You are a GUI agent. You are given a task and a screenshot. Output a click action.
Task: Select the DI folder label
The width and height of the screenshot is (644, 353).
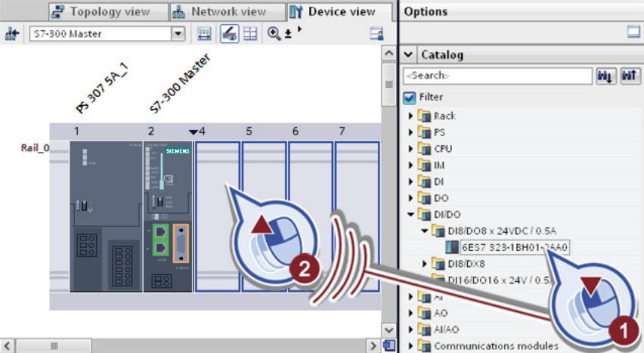pos(438,181)
